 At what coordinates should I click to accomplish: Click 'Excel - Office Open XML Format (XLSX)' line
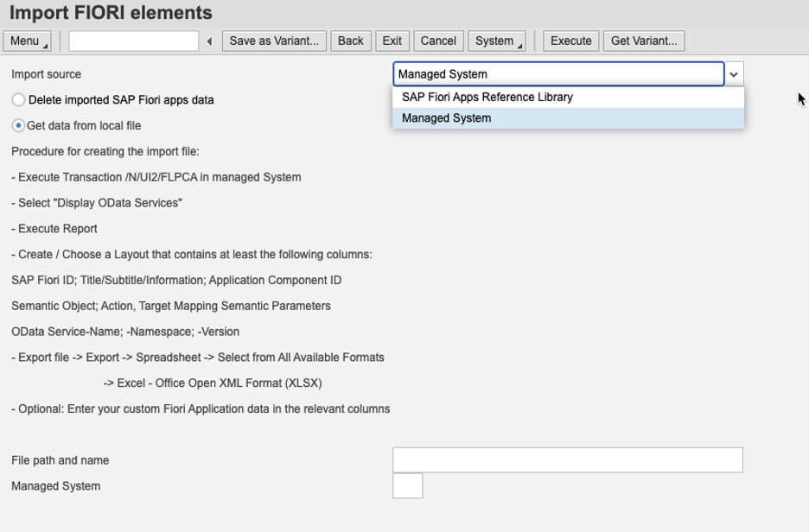213,383
